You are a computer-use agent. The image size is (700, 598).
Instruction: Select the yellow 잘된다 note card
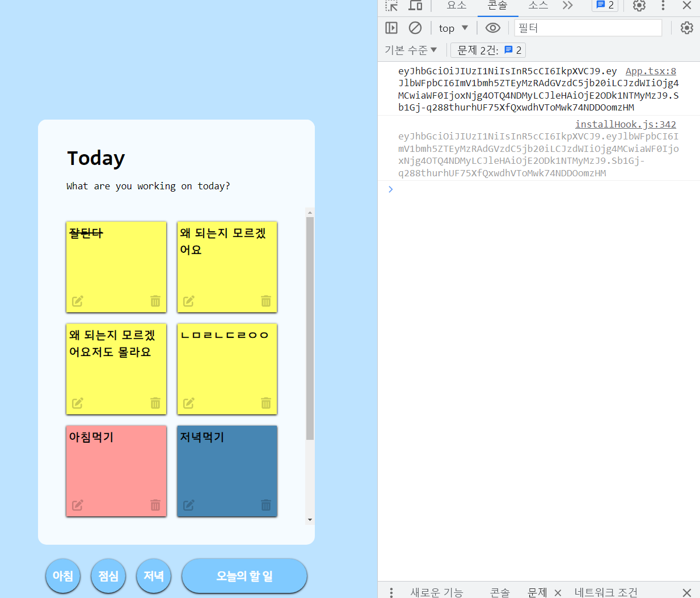(116, 267)
